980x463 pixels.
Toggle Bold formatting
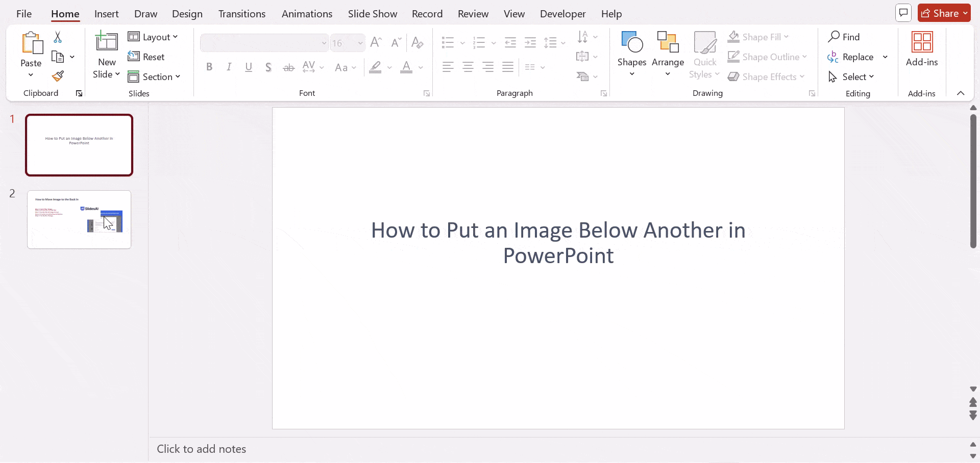pos(209,67)
